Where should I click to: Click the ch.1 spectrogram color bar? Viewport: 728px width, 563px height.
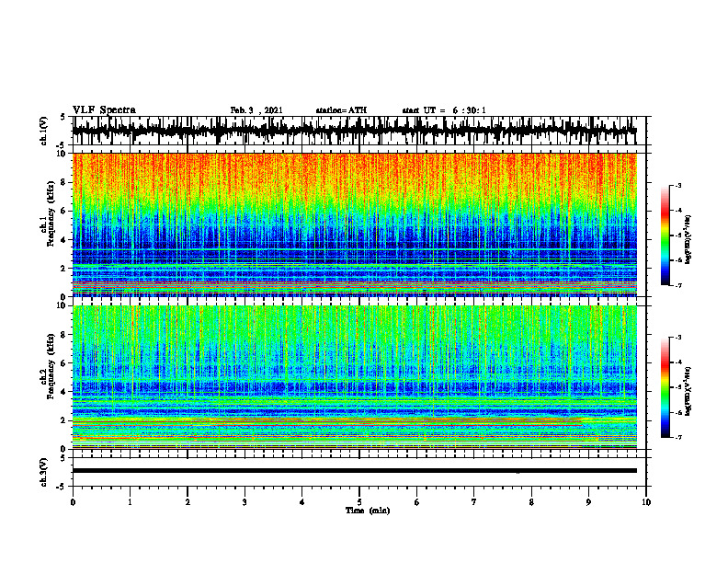point(665,236)
